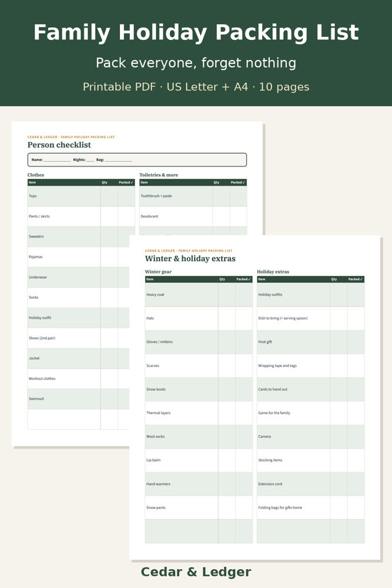Viewport: 392px width, 588px height.
Task: Select the "Winter gear" section heading
Action: [158, 272]
